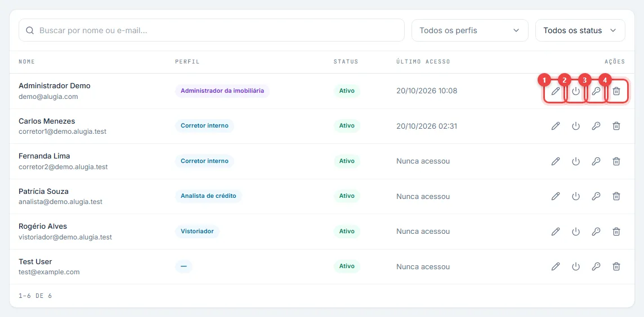Delete Patrícia Souza using trash icon

[616, 196]
